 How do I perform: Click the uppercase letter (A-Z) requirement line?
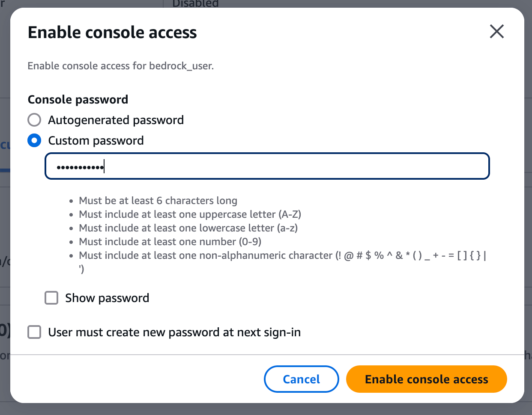[190, 214]
